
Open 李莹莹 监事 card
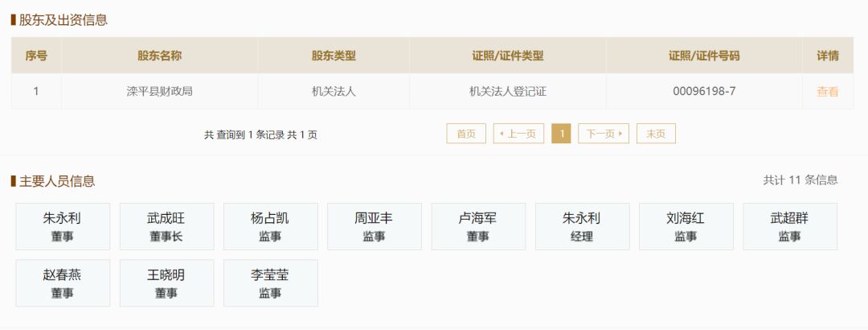[270, 283]
